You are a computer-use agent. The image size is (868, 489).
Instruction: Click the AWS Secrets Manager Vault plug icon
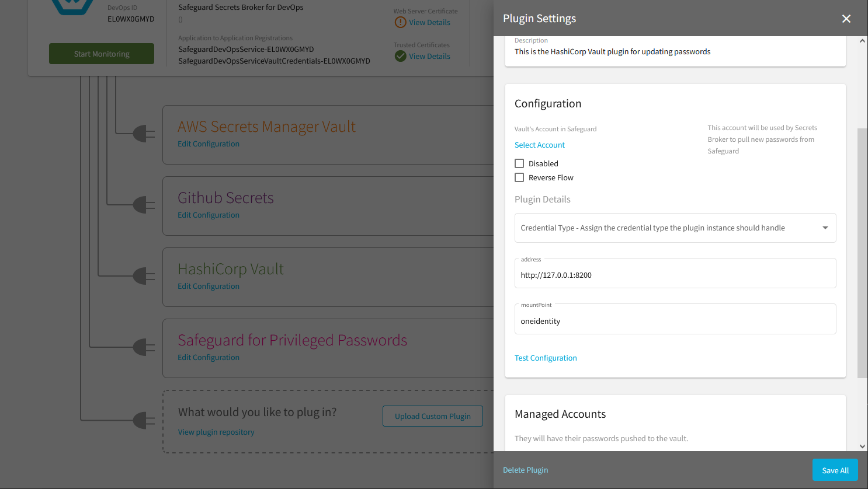[143, 134]
